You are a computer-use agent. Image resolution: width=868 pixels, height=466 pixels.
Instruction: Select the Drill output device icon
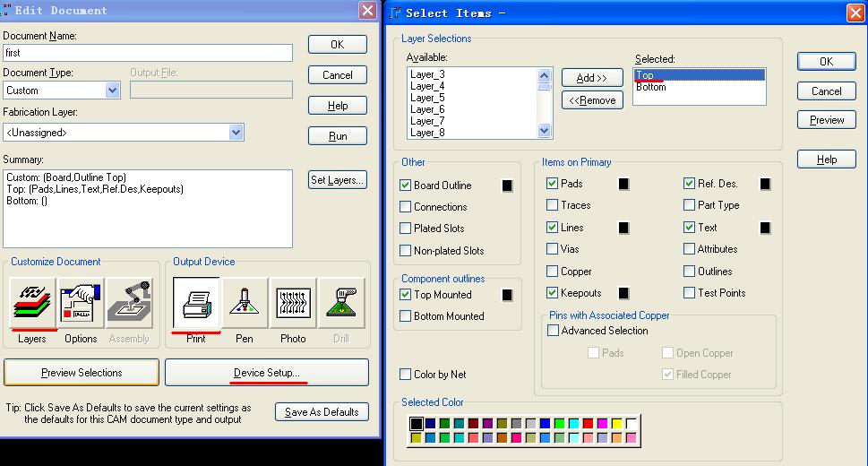[341, 303]
